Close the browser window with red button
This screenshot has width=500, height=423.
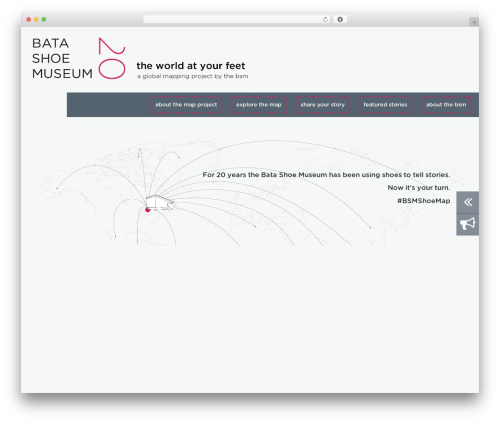[29, 20]
